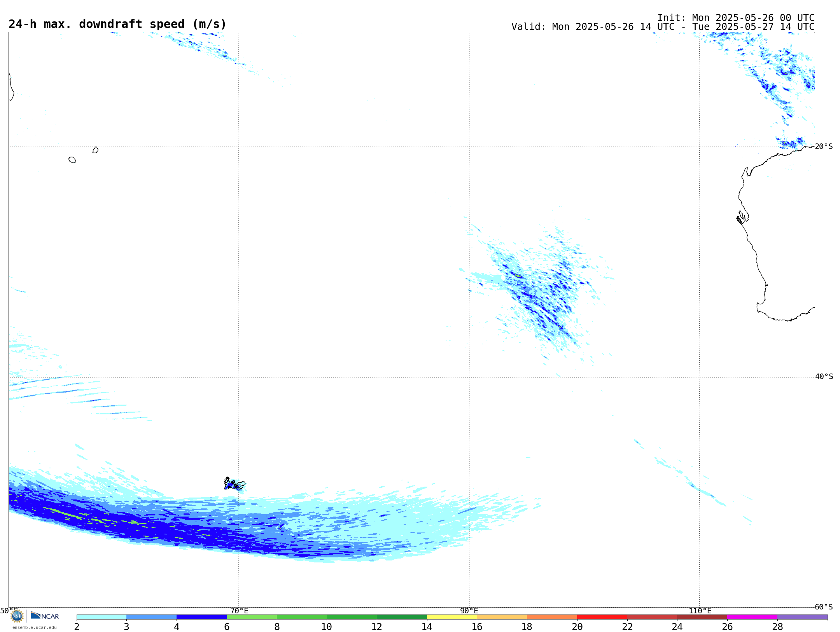Screen dimensions: 840x632
Task: Click the 40°S latitude label
Action: coord(824,377)
